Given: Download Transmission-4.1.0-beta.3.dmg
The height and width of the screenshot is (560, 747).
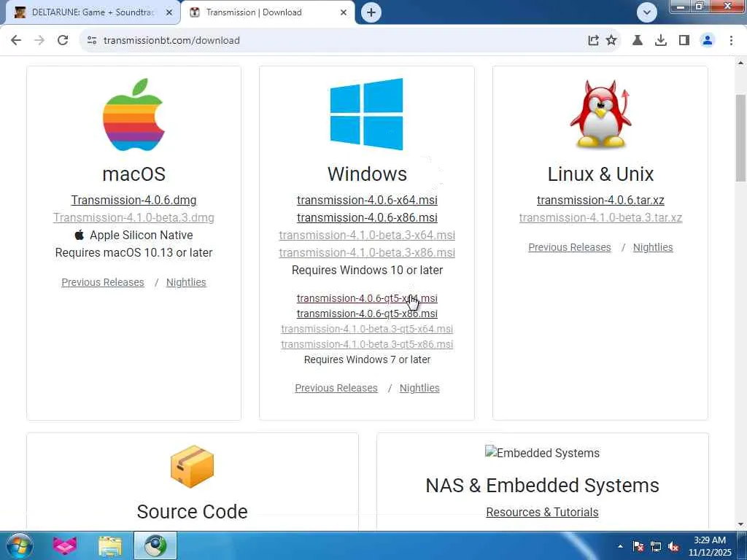Looking at the screenshot, I should 134,217.
